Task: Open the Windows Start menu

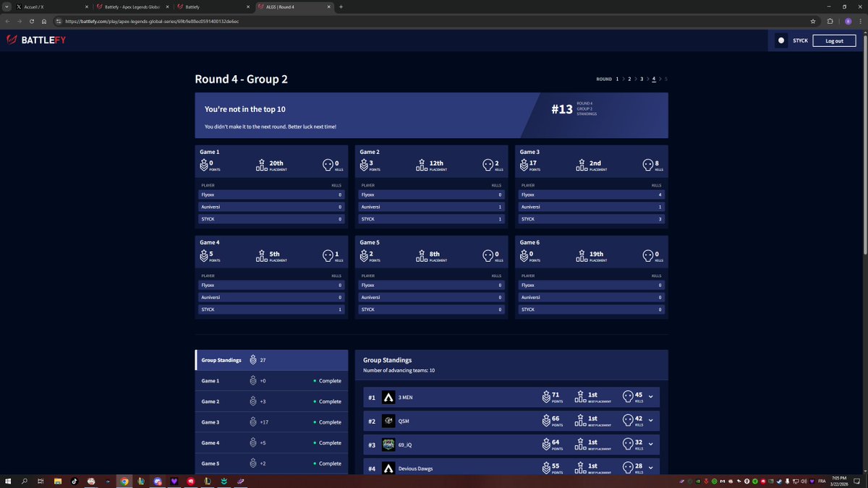Action: point(9,481)
